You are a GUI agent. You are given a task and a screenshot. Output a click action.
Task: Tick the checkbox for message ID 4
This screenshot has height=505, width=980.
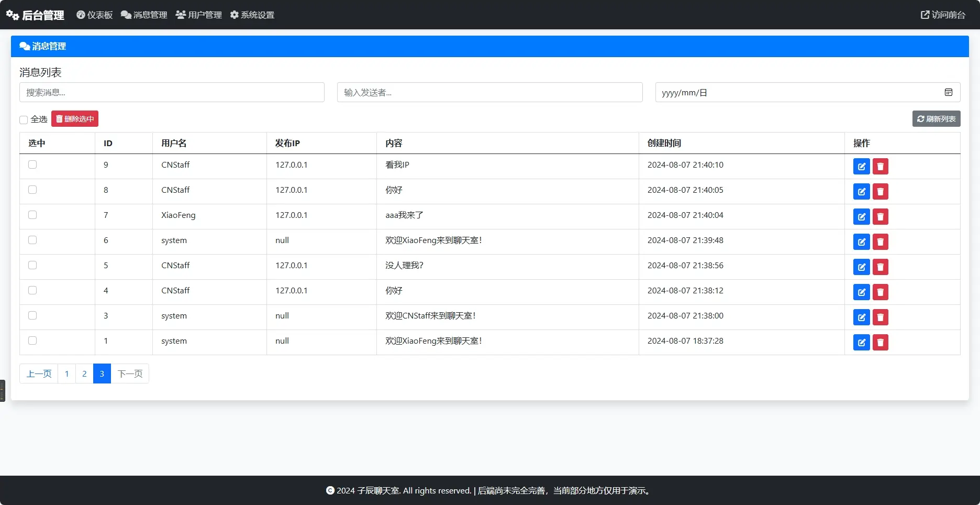click(32, 290)
